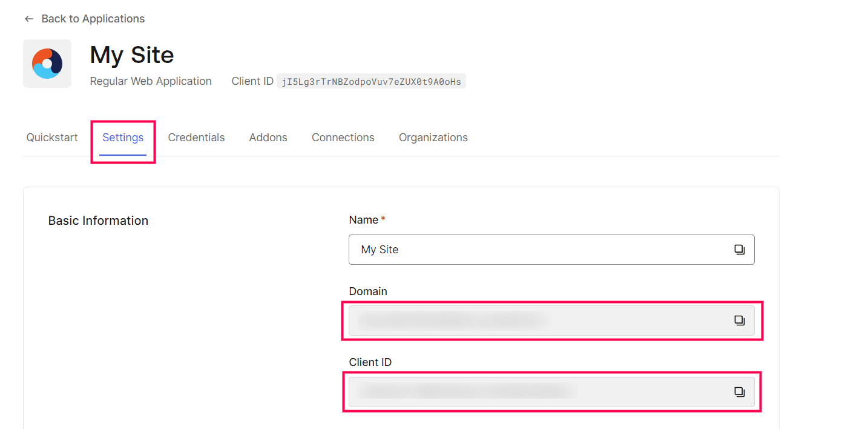Viewport: 868px width, 429px height.
Task: Click the Basic Information section heading
Action: (x=98, y=221)
